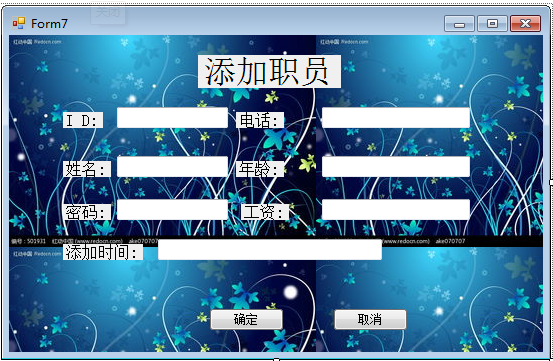Click the I D: label
Image resolution: width=553 pixels, height=361 pixels.
click(83, 120)
